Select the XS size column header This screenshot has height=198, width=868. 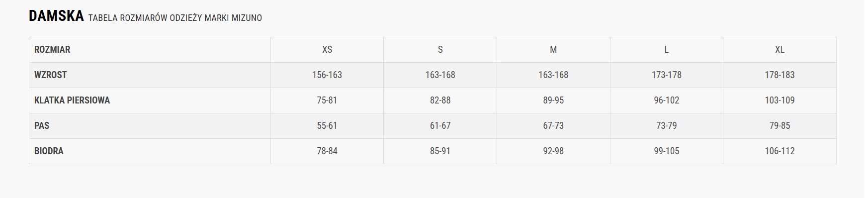[x=327, y=50]
